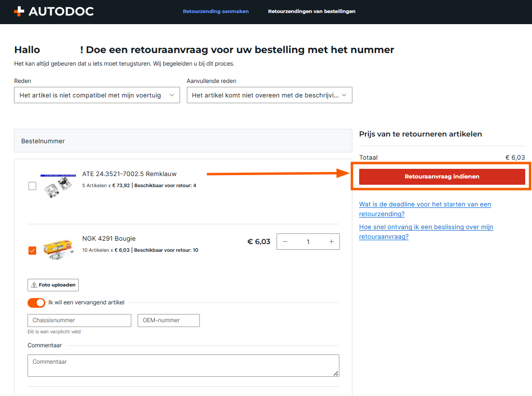
Task: Click the upload icon on Foto uploaden
Action: pyautogui.click(x=34, y=285)
